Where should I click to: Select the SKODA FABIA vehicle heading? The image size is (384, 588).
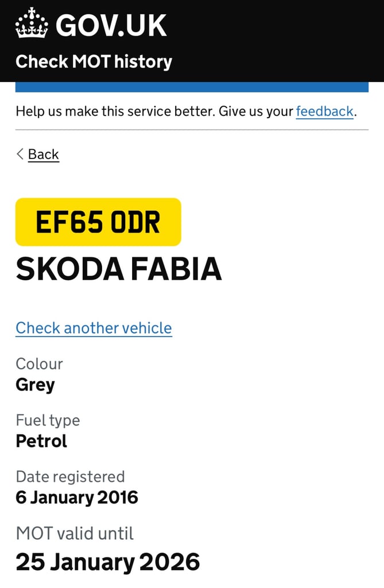coord(119,268)
